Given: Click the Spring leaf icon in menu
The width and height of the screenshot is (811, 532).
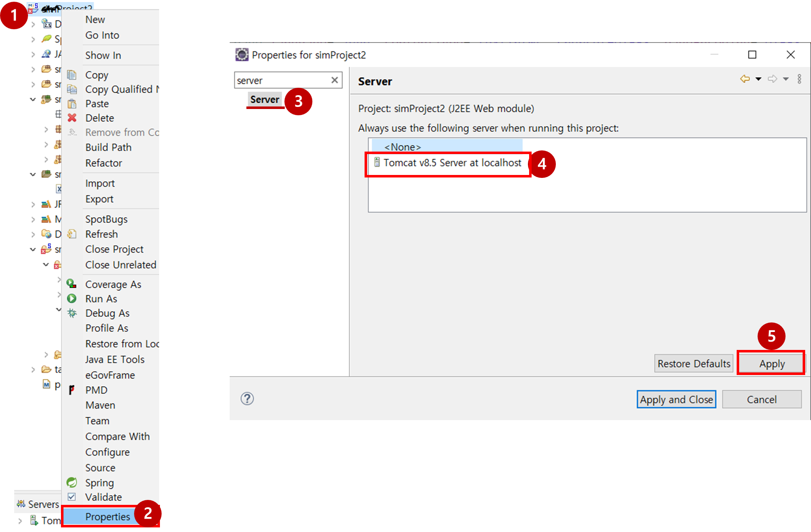Looking at the screenshot, I should [72, 482].
